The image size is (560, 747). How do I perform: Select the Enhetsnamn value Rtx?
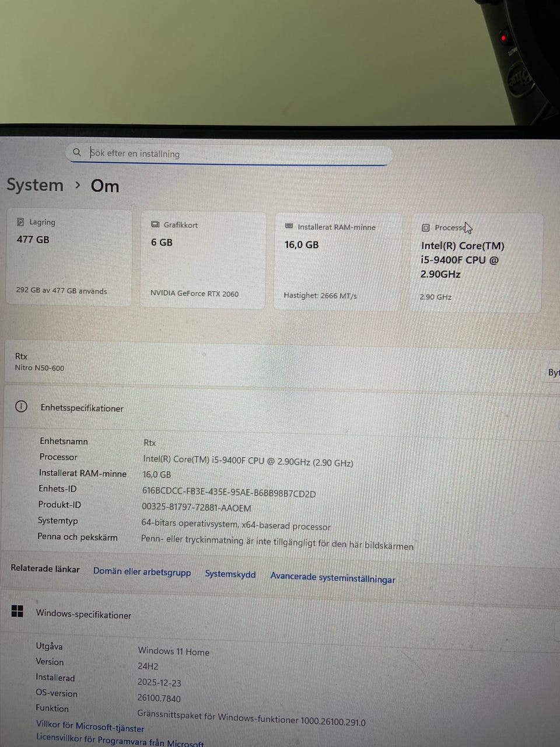[149, 443]
